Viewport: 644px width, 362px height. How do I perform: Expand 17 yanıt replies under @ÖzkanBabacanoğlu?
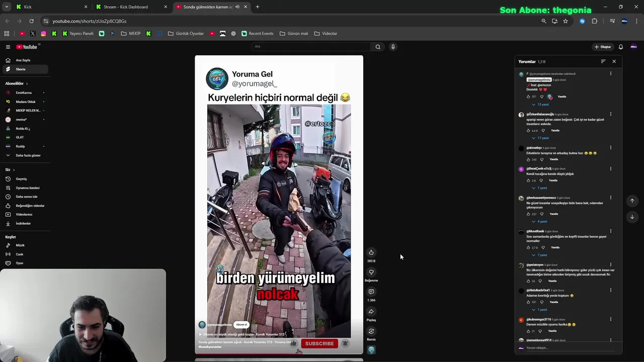(540, 138)
